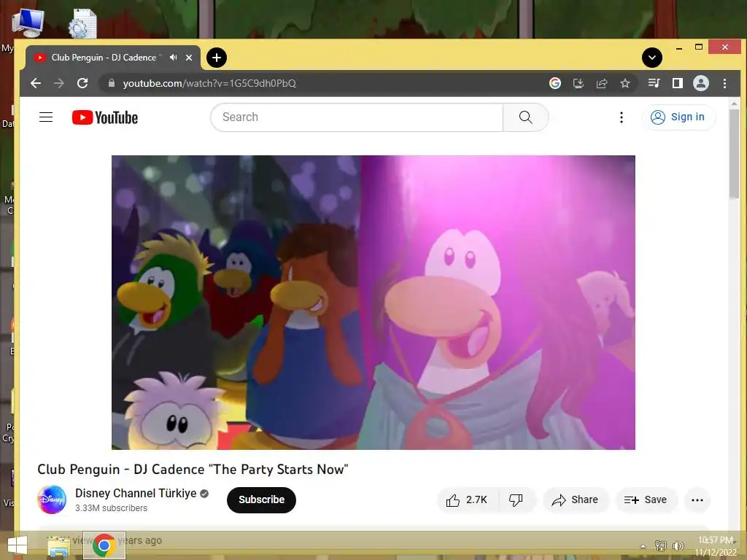Select the My Computer desktop icon
The height and width of the screenshot is (560, 747).
(28, 23)
